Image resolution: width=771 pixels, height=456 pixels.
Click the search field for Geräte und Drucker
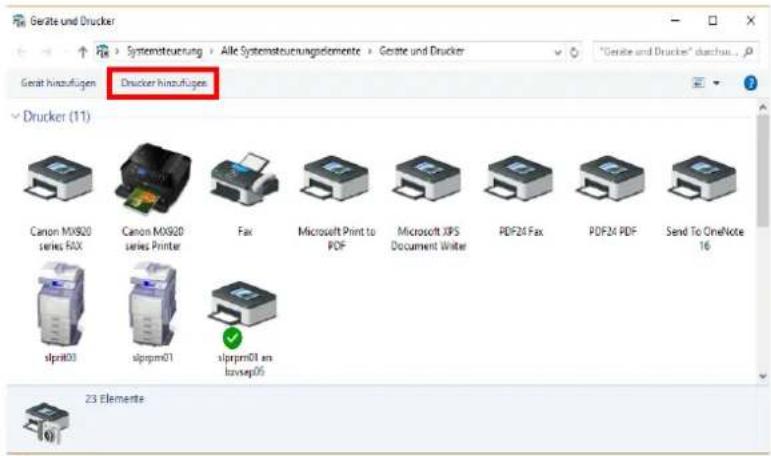click(x=675, y=52)
